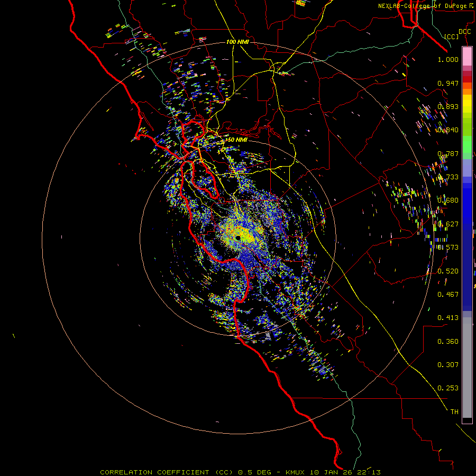Click the 0.573 scale value
Image resolution: width=476 pixels, height=476 pixels.
coord(448,248)
